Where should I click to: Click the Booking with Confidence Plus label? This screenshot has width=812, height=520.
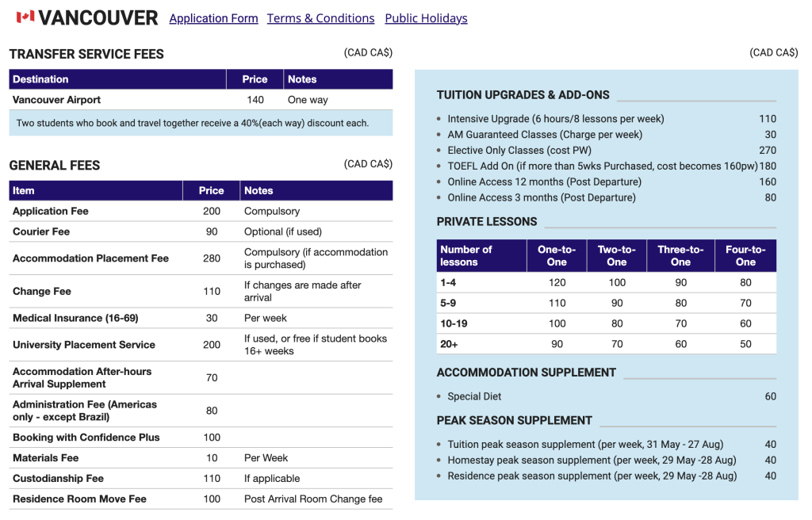[86, 437]
